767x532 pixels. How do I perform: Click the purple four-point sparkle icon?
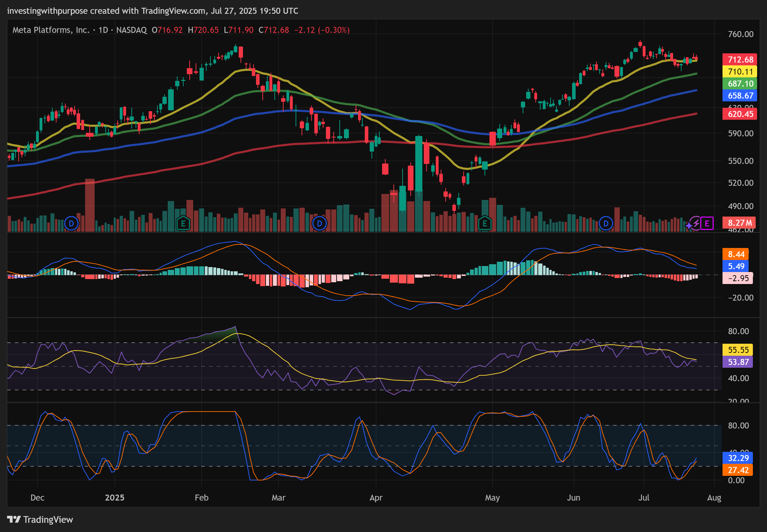[689, 225]
